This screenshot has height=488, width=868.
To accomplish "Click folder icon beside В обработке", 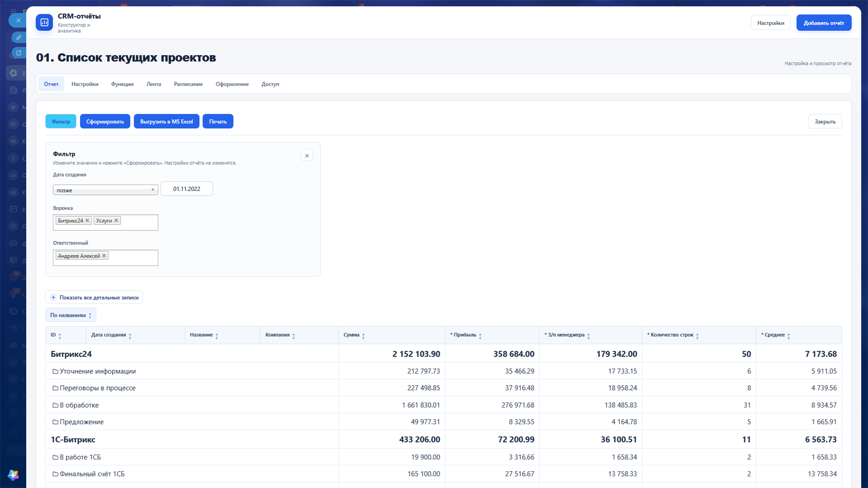I will tap(55, 405).
